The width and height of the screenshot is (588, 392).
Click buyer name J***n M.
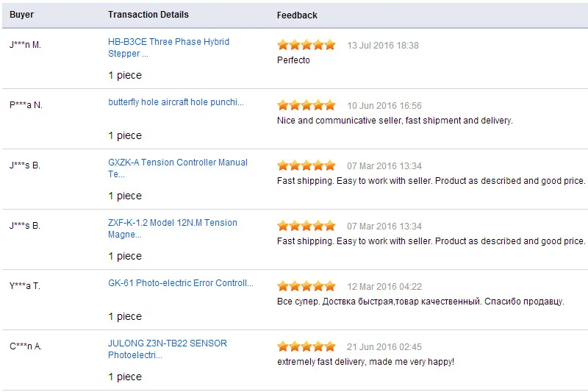click(25, 45)
